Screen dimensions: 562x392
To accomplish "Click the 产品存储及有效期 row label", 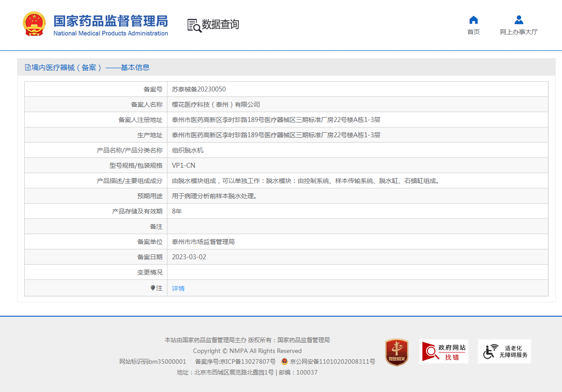I will (x=137, y=211).
